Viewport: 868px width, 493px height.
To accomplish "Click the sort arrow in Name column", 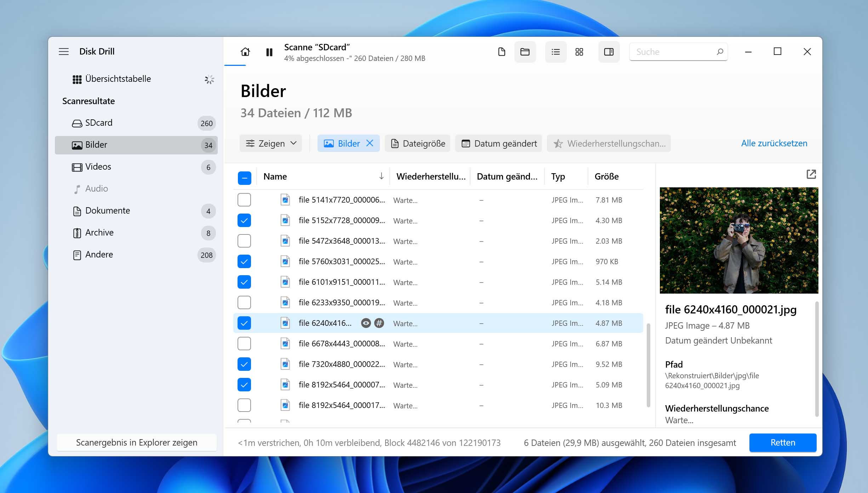I will tap(381, 176).
